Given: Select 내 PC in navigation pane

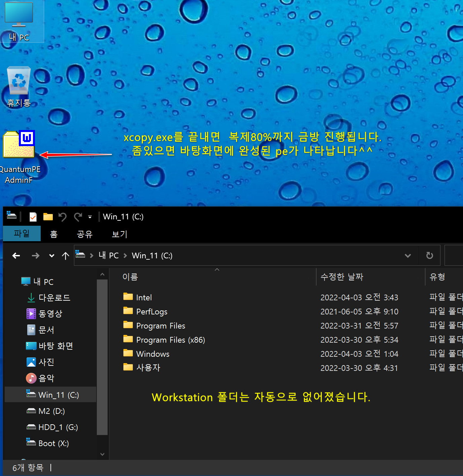Looking at the screenshot, I should point(37,282).
